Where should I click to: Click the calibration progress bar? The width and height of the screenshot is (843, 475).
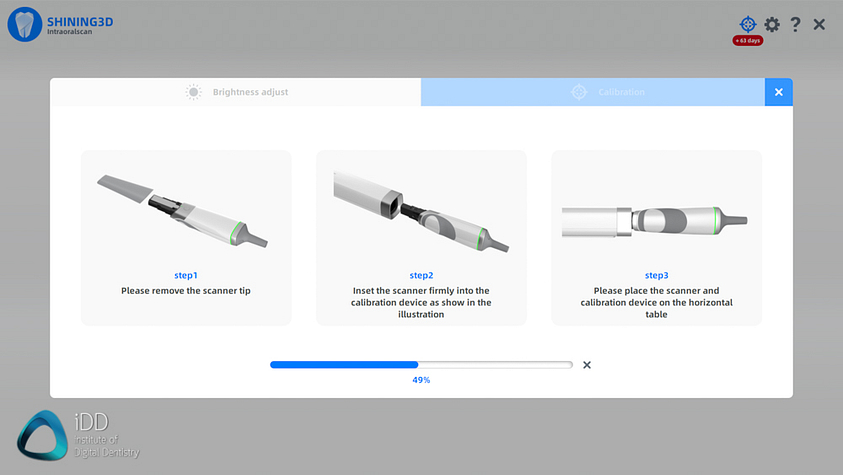tap(421, 365)
